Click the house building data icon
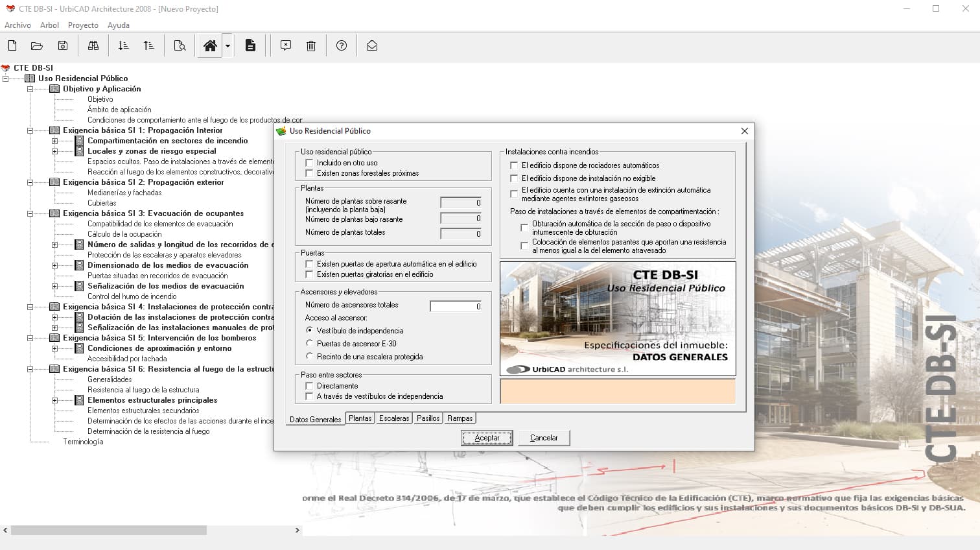Image resolution: width=980 pixels, height=550 pixels. point(210,45)
